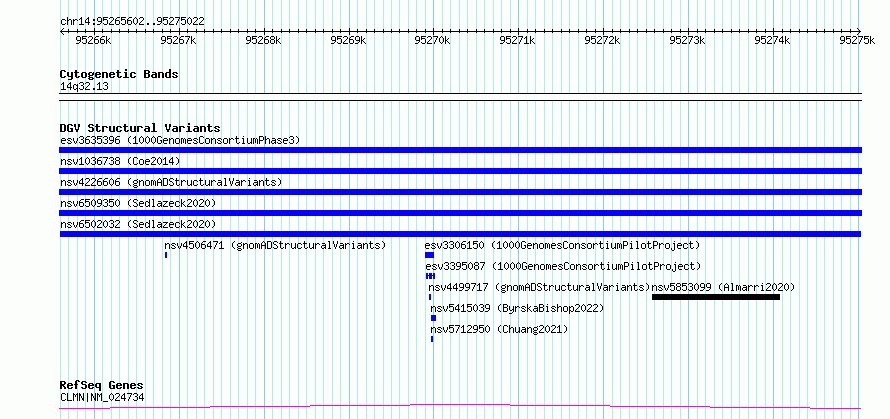Open the nsv4226606 gnomAD variant label
This screenshot has width=890, height=419.
(171, 182)
